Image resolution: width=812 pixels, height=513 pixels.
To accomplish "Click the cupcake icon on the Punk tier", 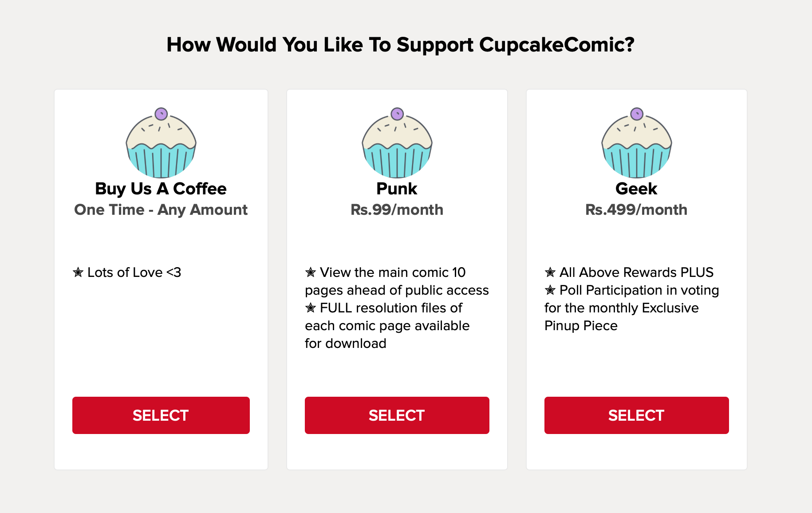I will pyautogui.click(x=397, y=143).
